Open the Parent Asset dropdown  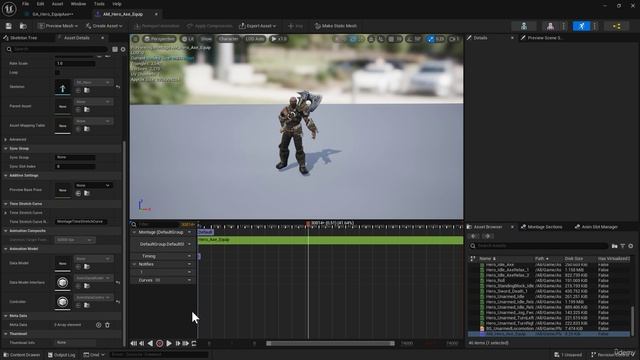point(93,102)
